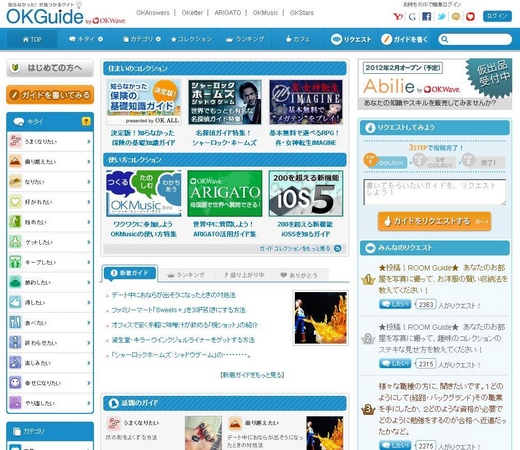Click したい button beside 2363 requests

pos(395,304)
